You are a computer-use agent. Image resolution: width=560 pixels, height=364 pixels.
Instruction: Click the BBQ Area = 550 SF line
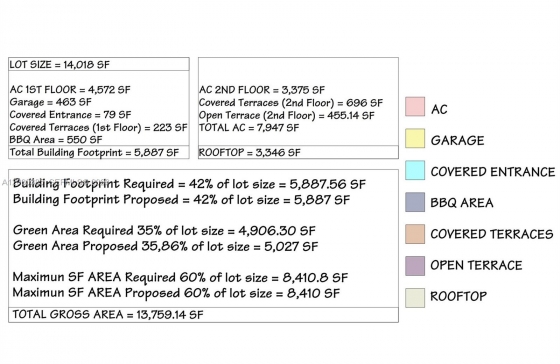pos(56,140)
